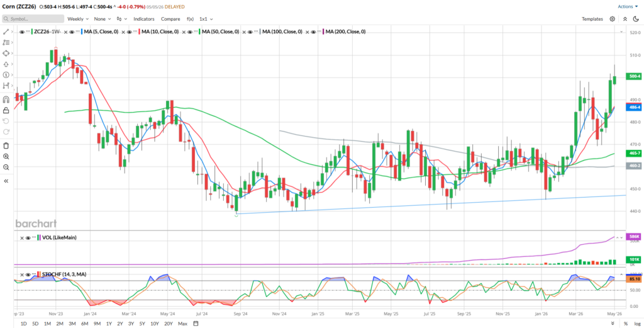
Task: Switch to dark mode moon icon
Action: pos(636,19)
